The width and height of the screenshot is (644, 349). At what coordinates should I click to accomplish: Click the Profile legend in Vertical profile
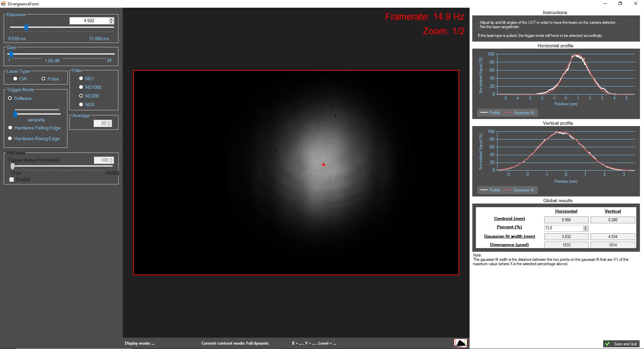tap(494, 190)
